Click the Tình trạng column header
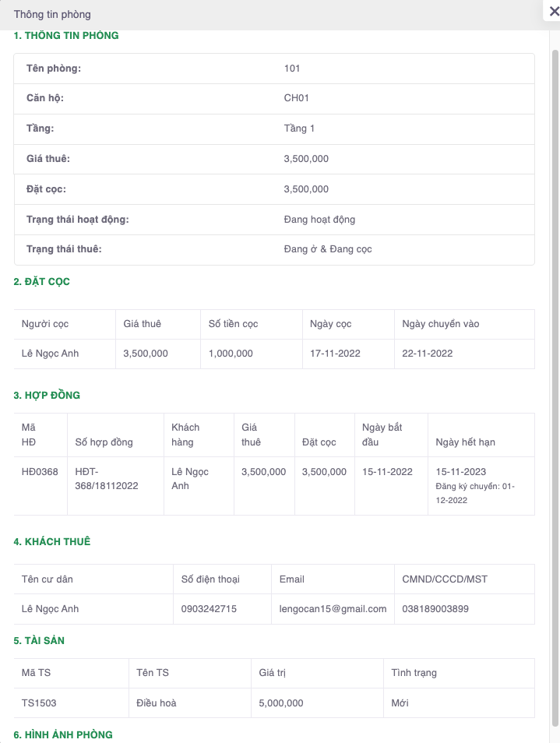560x743 pixels. click(414, 673)
